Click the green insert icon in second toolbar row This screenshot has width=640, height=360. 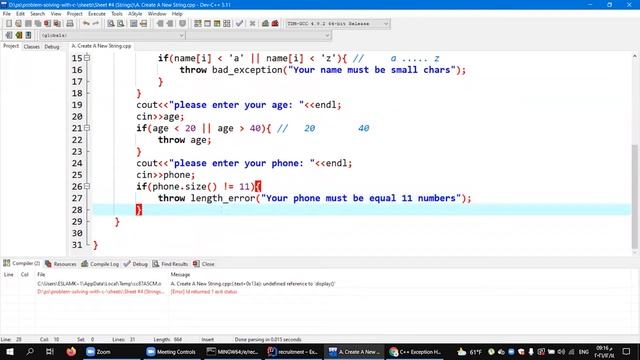coord(18,35)
